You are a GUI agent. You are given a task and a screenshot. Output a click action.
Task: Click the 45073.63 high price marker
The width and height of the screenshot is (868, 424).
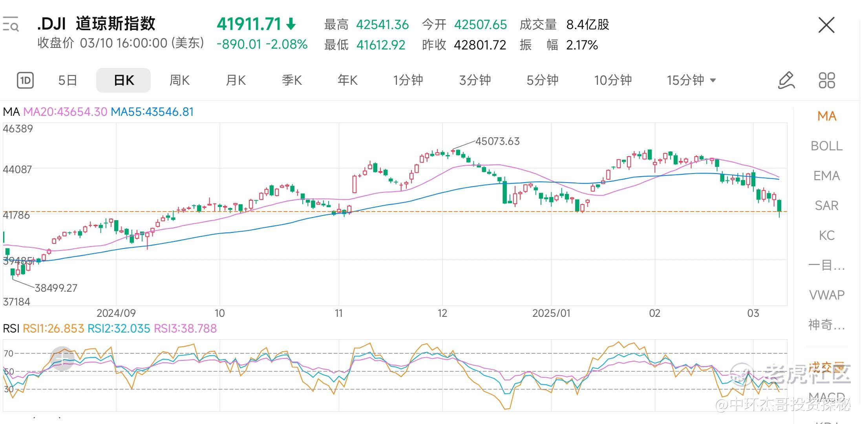pos(497,141)
